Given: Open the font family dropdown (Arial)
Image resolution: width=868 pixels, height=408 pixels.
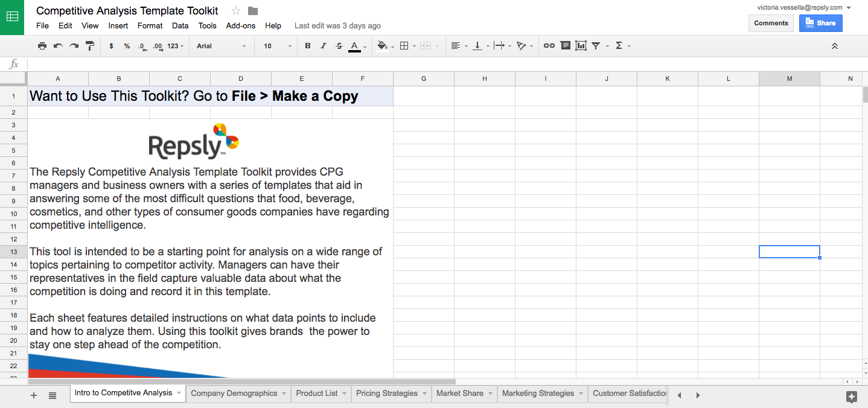Looking at the screenshot, I should tap(222, 46).
